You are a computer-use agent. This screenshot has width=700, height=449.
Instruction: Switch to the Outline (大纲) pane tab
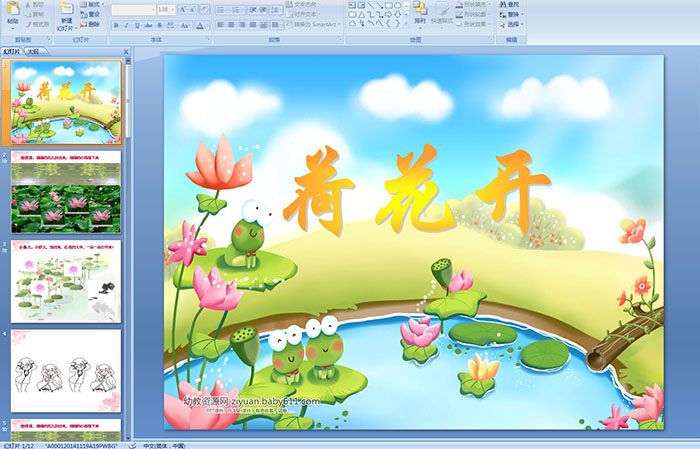pyautogui.click(x=33, y=52)
